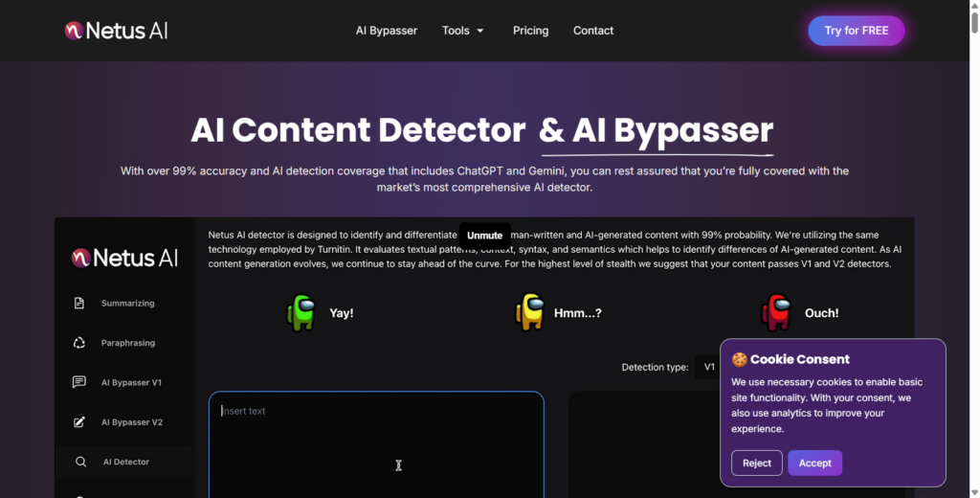
Task: Click the 'Yay!' label text
Action: [342, 313]
